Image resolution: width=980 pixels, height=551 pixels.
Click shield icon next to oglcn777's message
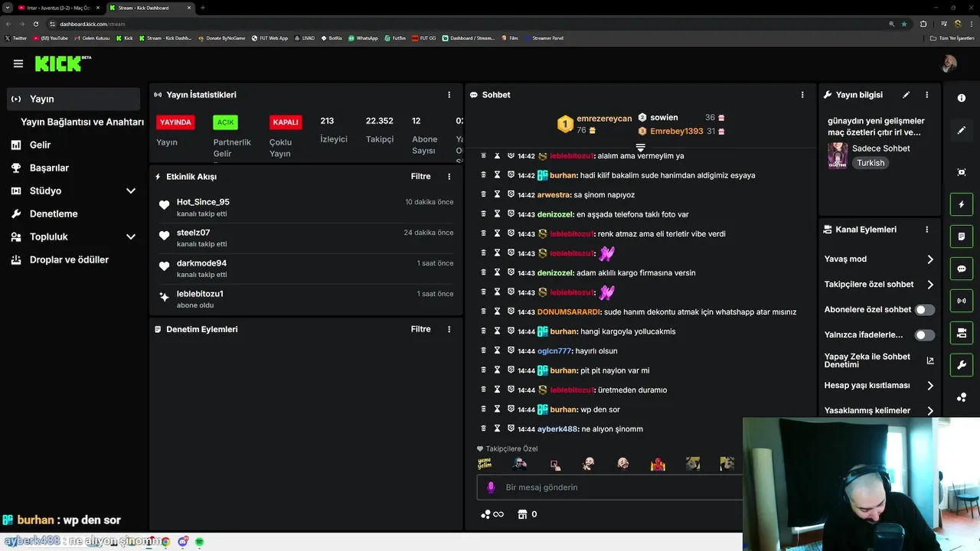coord(511,350)
